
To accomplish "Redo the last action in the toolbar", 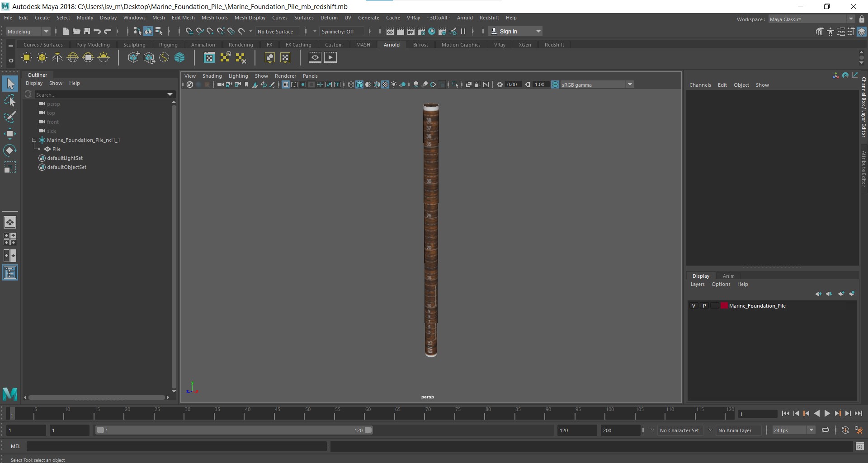I will (x=108, y=31).
